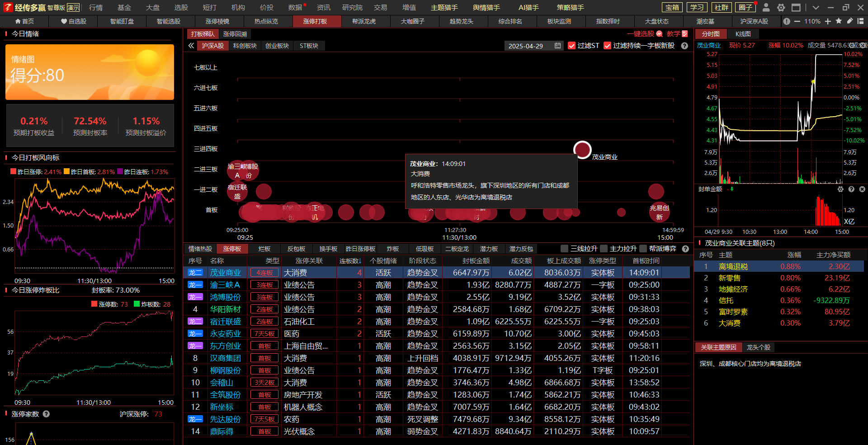Click the exclamation info icon near zoom controls
The image size is (868, 445).
(787, 21)
